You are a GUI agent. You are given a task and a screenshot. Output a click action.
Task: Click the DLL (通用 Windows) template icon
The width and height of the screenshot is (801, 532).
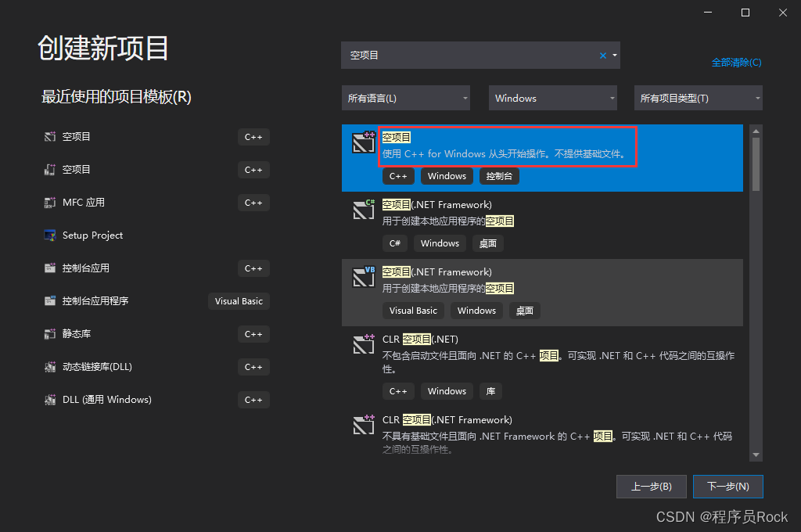click(x=49, y=400)
